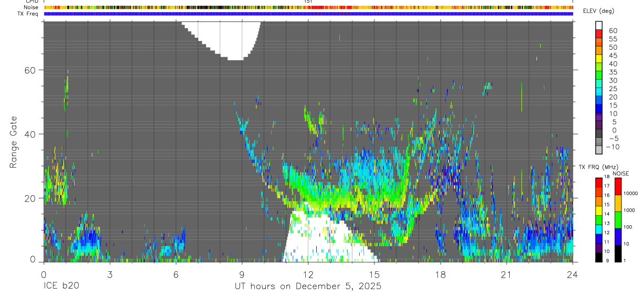
Task: Click the '60' tick on the Range Gate axis
Action: [30, 70]
